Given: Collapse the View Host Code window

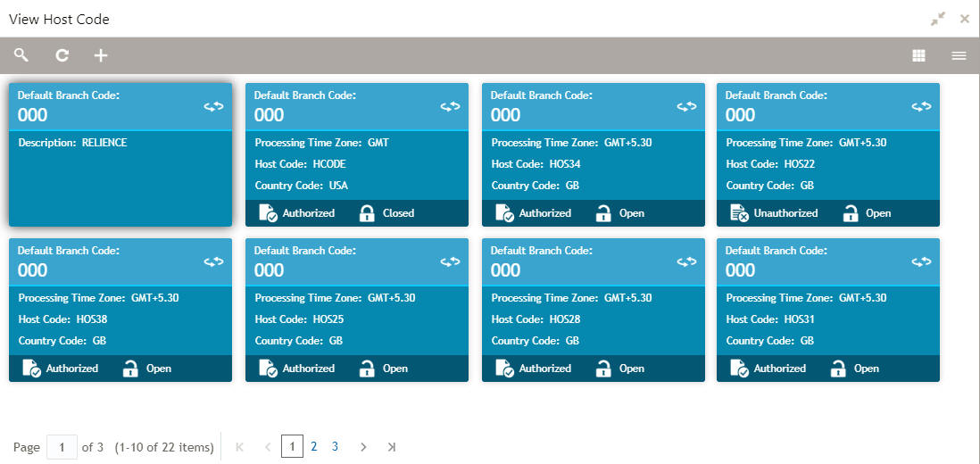Looking at the screenshot, I should (937, 20).
